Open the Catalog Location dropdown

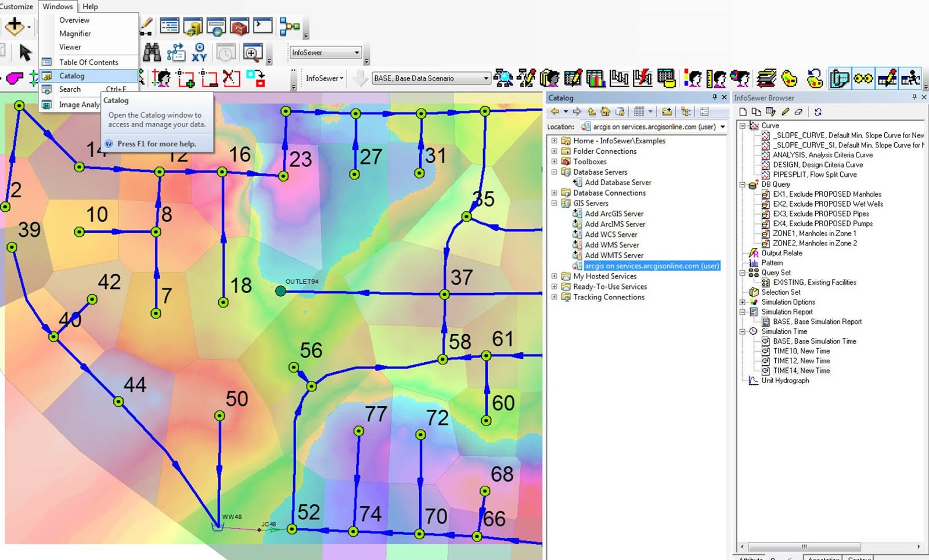coord(722,127)
